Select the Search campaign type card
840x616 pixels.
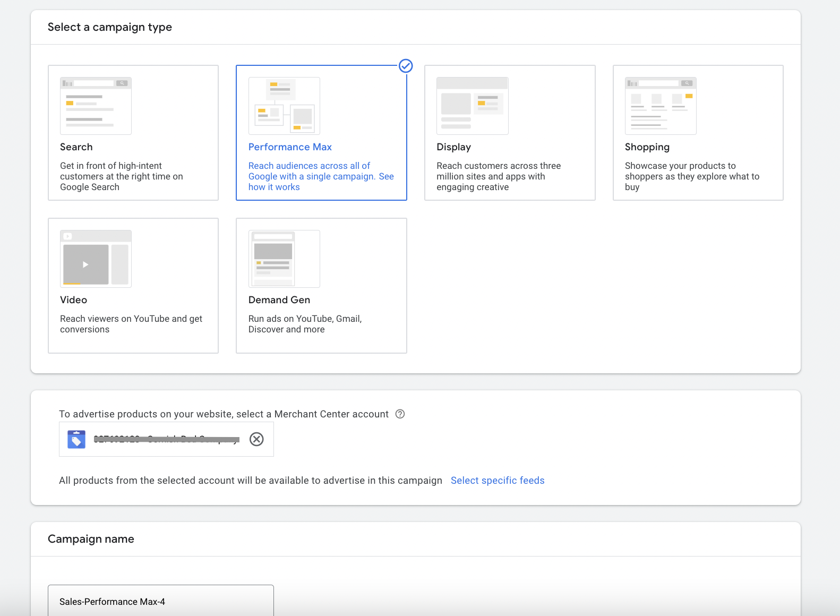[x=133, y=170]
